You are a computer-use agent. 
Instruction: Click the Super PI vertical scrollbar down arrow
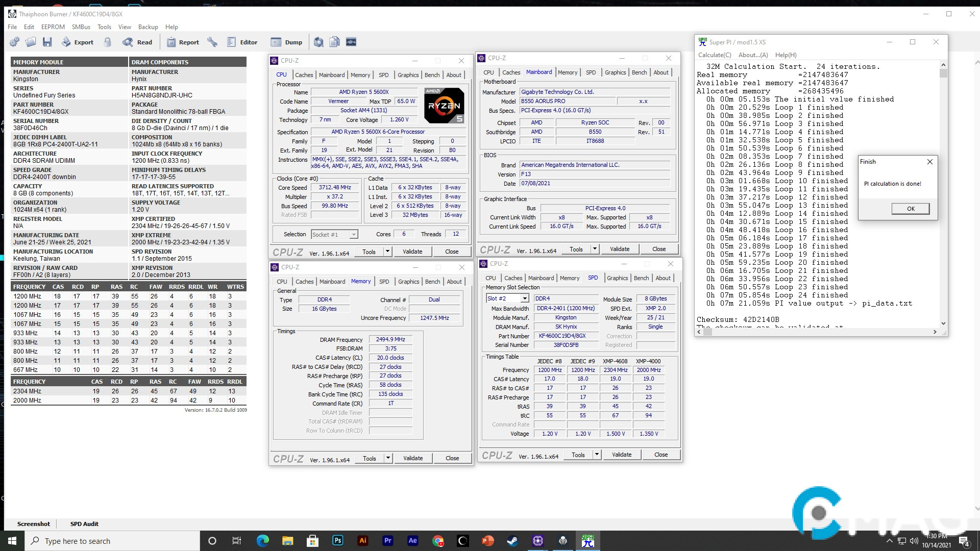943,323
